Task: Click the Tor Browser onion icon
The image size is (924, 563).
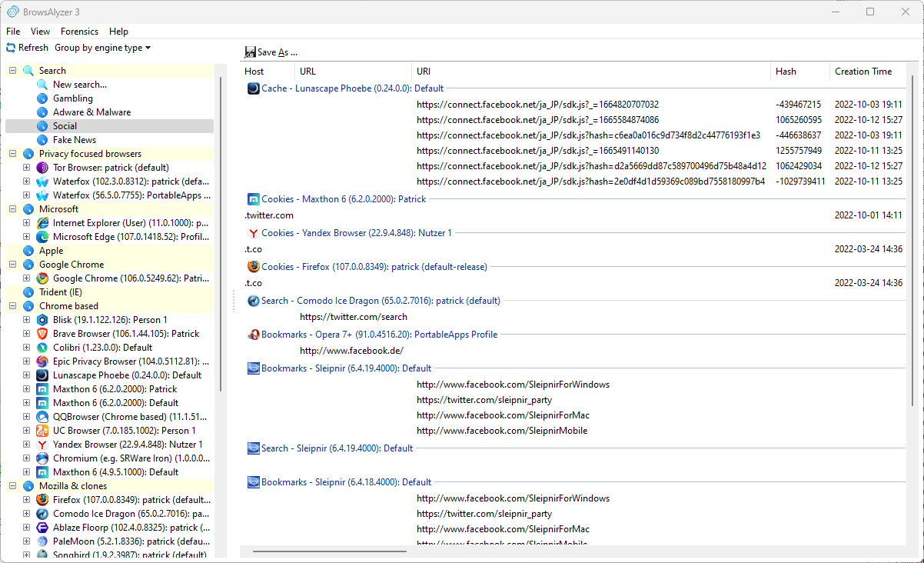Action: pyautogui.click(x=42, y=168)
